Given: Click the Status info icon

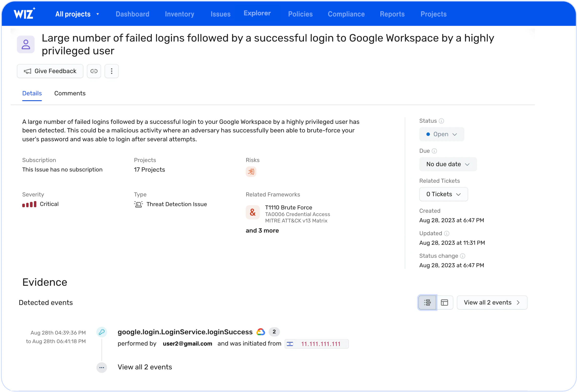Looking at the screenshot, I should pyautogui.click(x=441, y=121).
